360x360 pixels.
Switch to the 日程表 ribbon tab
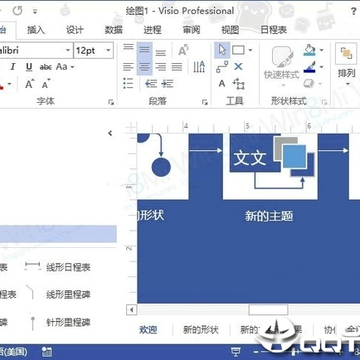273,30
